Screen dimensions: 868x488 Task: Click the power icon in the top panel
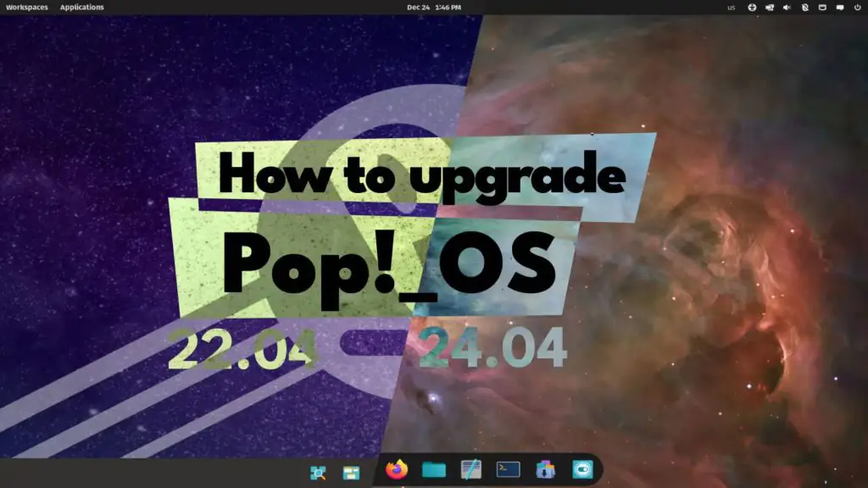coord(857,8)
